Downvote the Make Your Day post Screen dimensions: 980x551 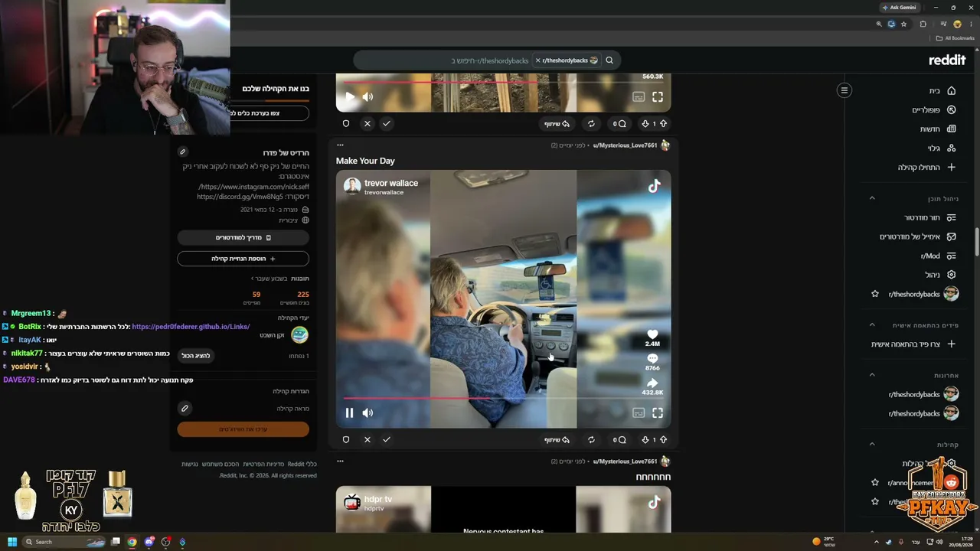645,439
